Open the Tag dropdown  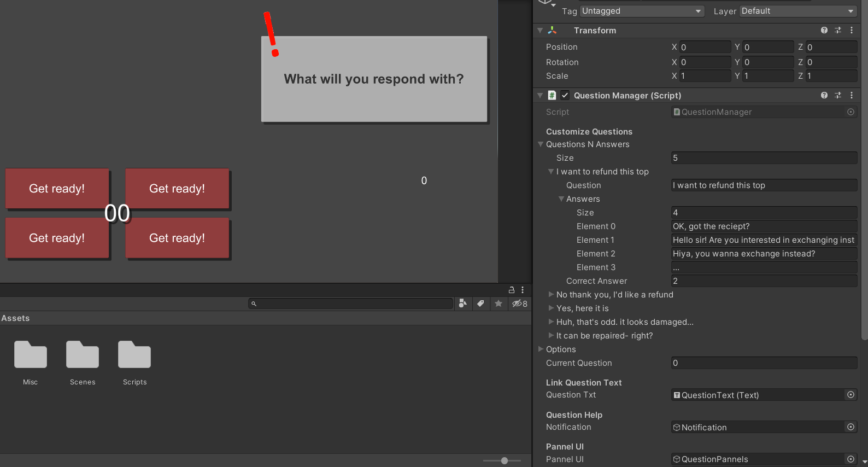pyautogui.click(x=642, y=11)
